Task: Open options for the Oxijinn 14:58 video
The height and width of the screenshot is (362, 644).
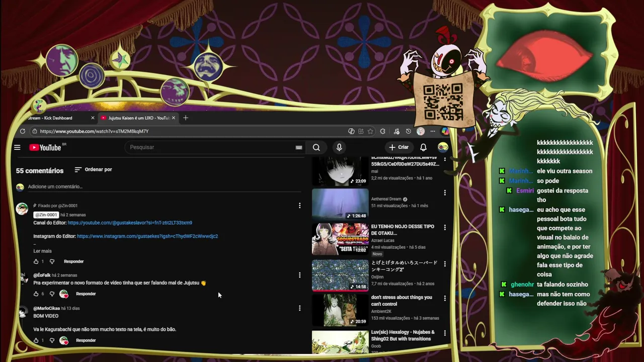Action: [445, 263]
